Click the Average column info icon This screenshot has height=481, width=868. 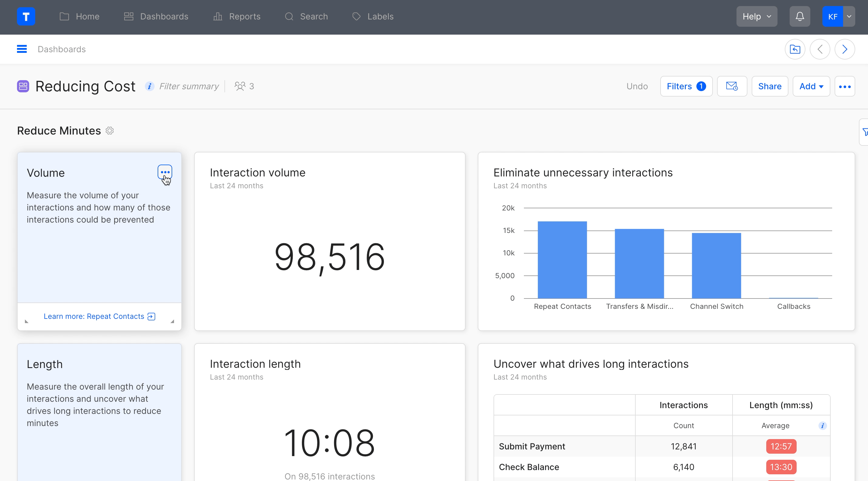click(x=822, y=426)
